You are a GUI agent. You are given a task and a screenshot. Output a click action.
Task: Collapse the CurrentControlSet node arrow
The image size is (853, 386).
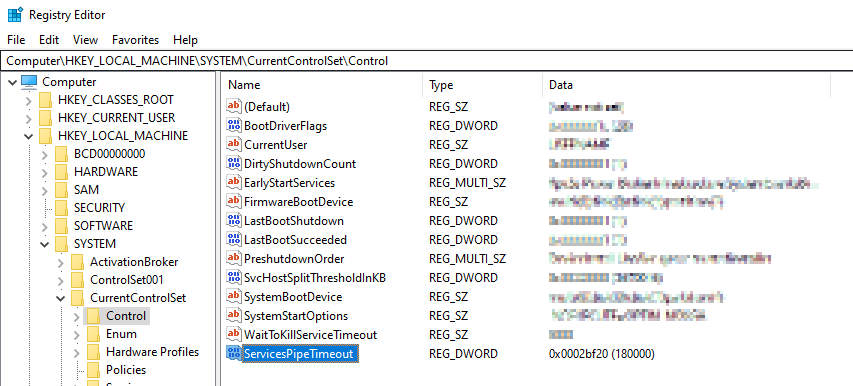point(60,298)
